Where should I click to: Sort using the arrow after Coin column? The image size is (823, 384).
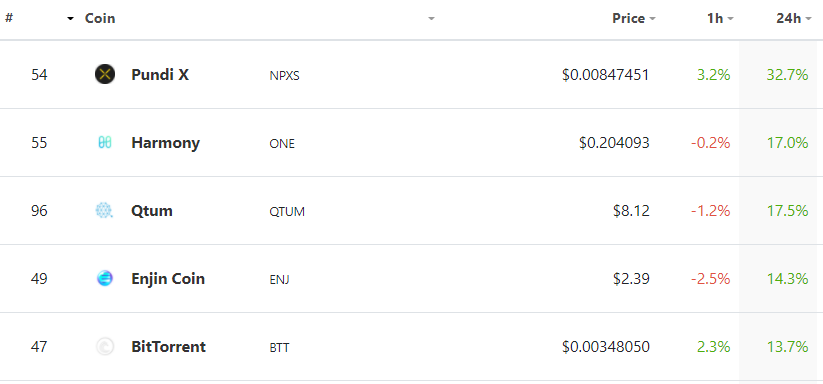pyautogui.click(x=431, y=19)
